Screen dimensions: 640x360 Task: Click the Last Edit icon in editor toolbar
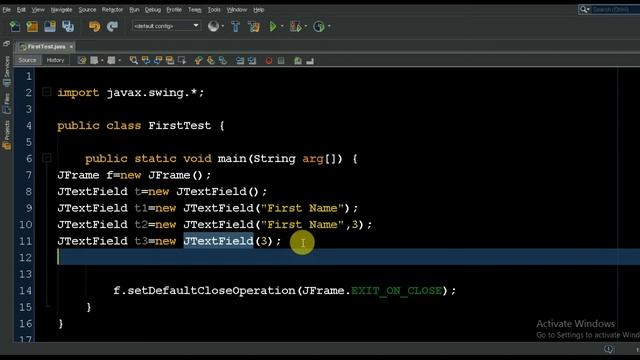tap(82, 61)
